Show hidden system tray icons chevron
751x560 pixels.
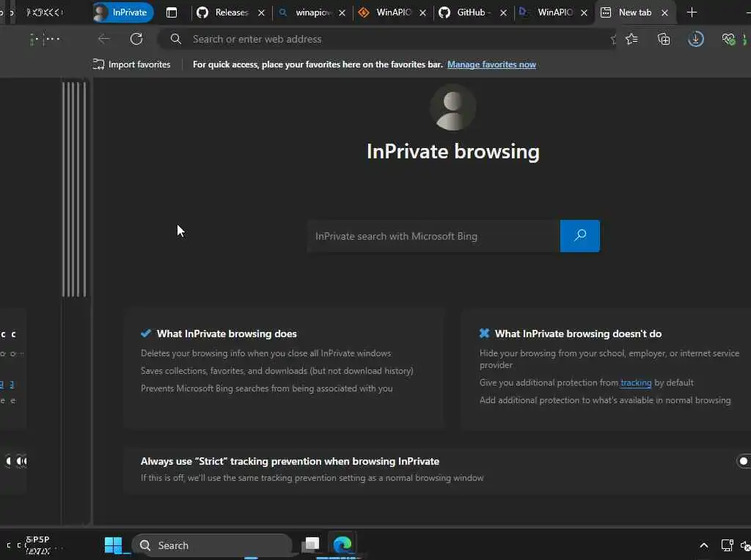pos(704,545)
